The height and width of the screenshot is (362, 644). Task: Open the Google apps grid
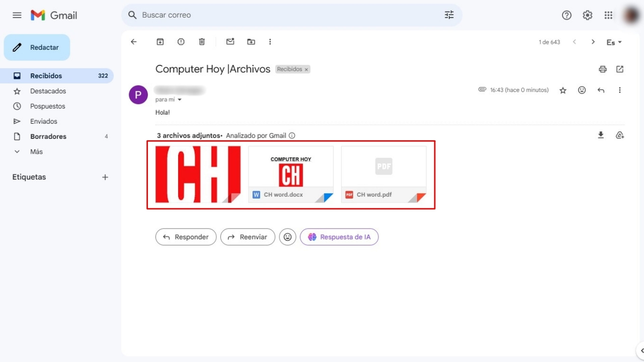pos(608,15)
